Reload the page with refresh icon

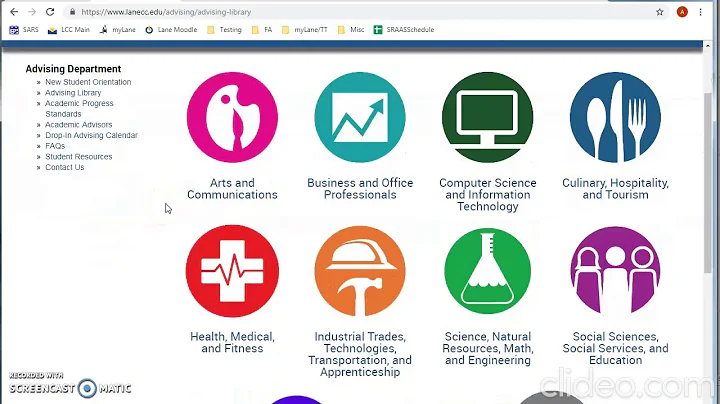[x=50, y=12]
